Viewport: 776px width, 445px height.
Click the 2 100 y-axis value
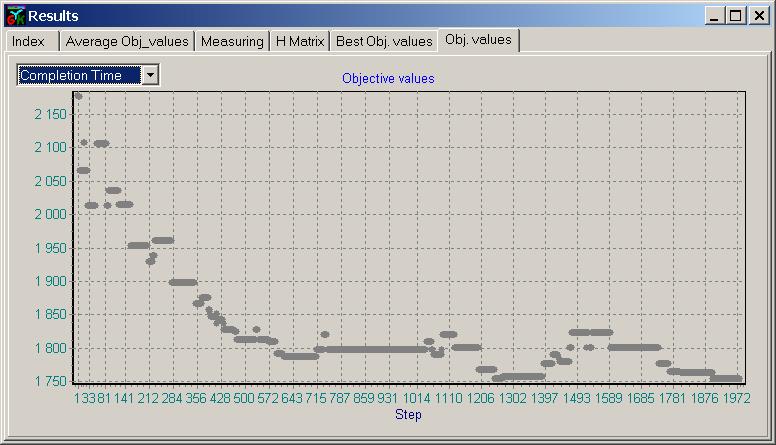coord(50,147)
